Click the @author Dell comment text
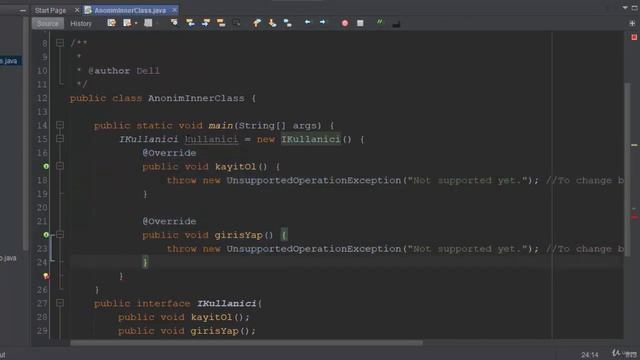The height and width of the screenshot is (360, 640). pos(124,71)
